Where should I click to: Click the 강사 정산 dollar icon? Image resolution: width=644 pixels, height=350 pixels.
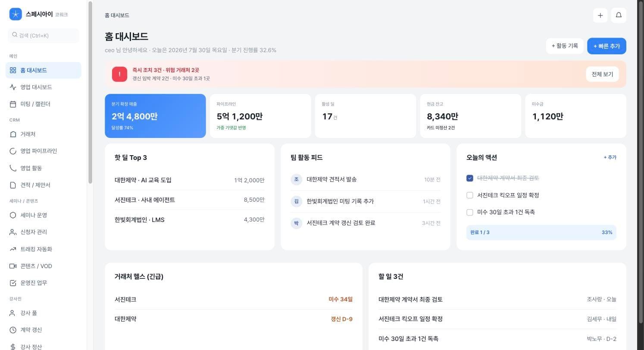point(13,347)
